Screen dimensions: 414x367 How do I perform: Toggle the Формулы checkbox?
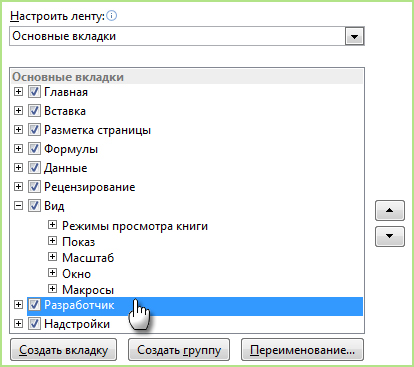[x=34, y=149]
